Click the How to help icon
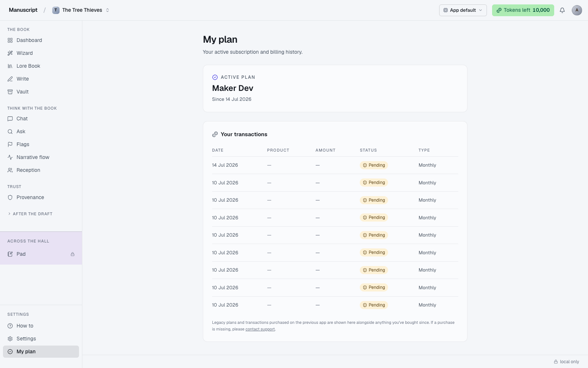Screen dimensions: 588x368 [10, 326]
